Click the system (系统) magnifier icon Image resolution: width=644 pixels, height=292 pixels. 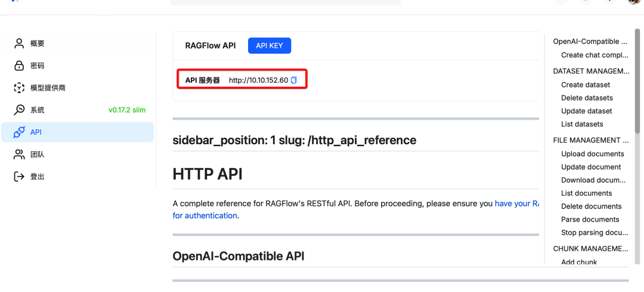pyautogui.click(x=19, y=110)
